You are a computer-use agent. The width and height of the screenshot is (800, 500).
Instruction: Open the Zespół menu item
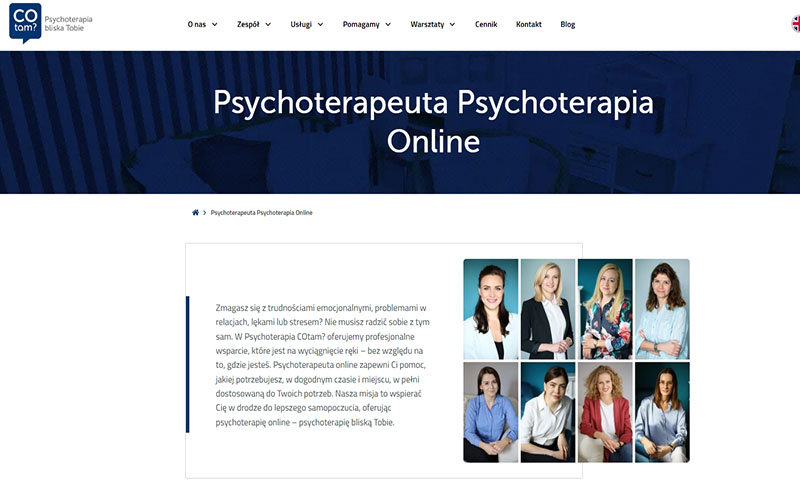pos(248,24)
